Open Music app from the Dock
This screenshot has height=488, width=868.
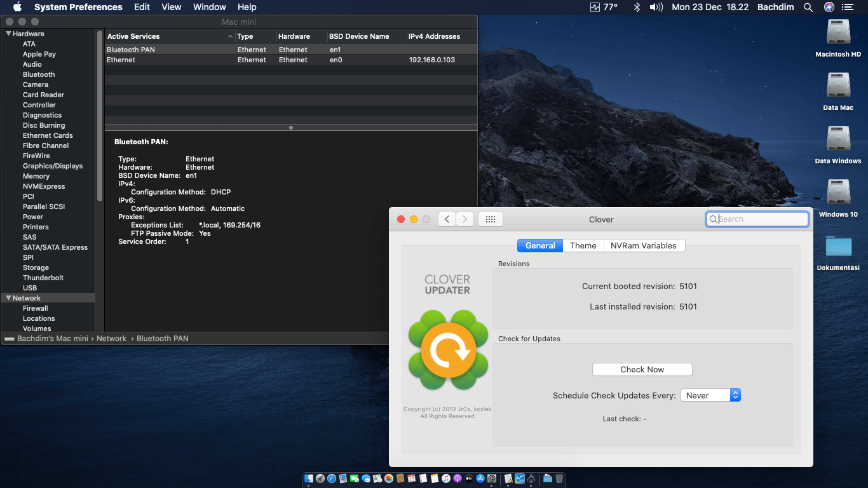point(446,478)
